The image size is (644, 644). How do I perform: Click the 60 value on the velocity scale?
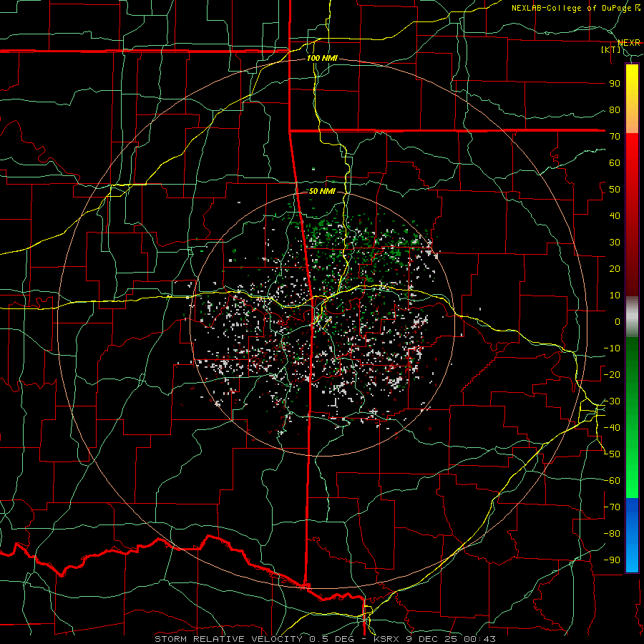(615, 162)
